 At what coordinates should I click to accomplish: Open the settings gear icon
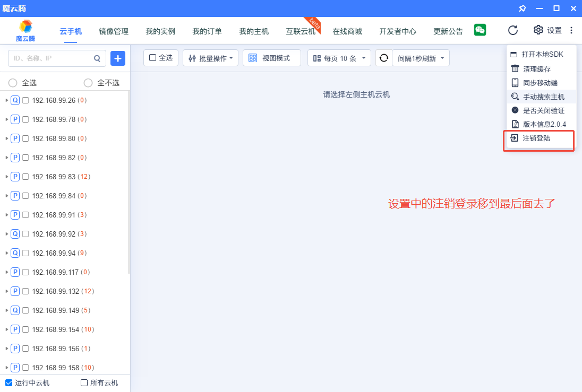(538, 30)
